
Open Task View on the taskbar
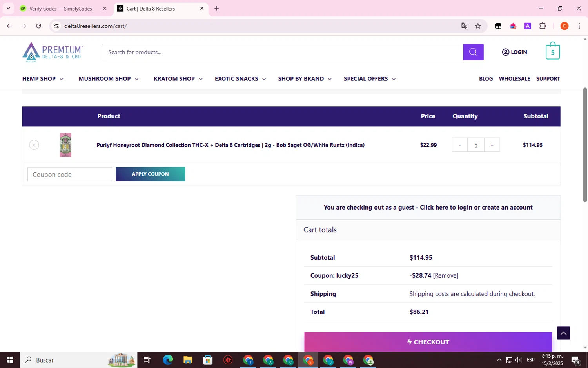pyautogui.click(x=147, y=360)
